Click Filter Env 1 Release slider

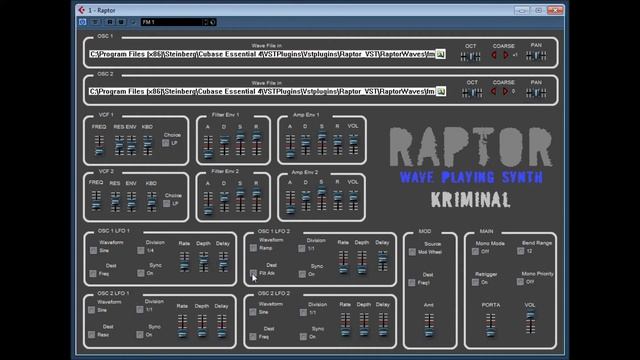coord(257,144)
